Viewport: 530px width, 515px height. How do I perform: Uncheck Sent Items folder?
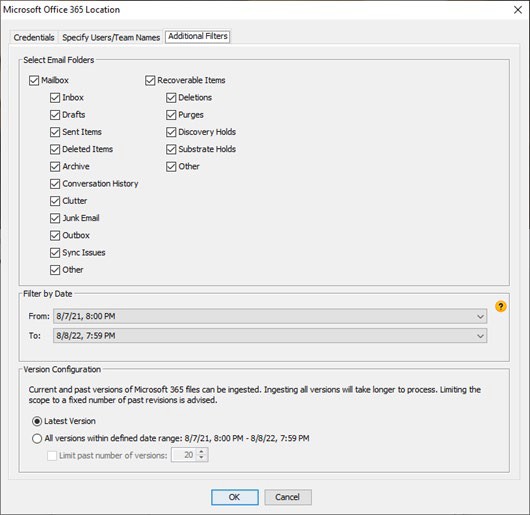(55, 132)
